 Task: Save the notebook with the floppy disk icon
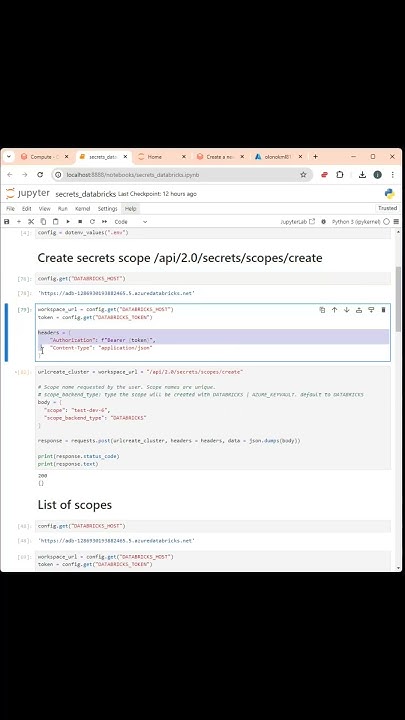(x=6, y=222)
